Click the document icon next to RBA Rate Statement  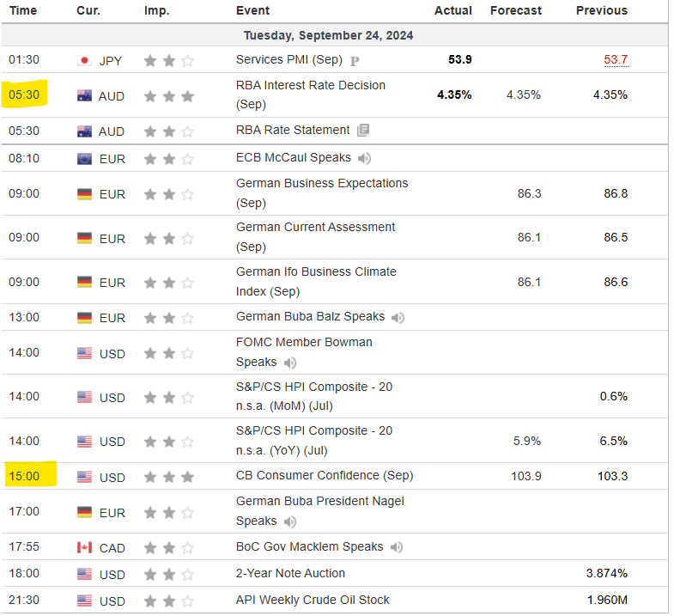point(364,131)
